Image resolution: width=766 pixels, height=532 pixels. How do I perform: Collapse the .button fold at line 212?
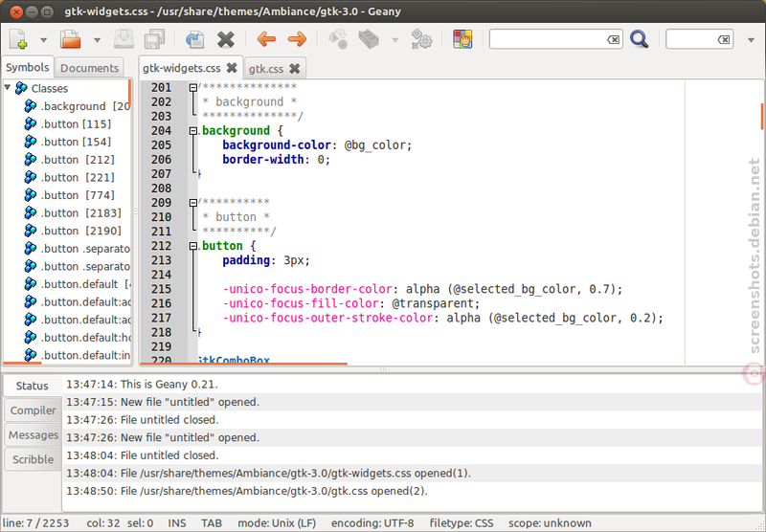click(x=193, y=246)
